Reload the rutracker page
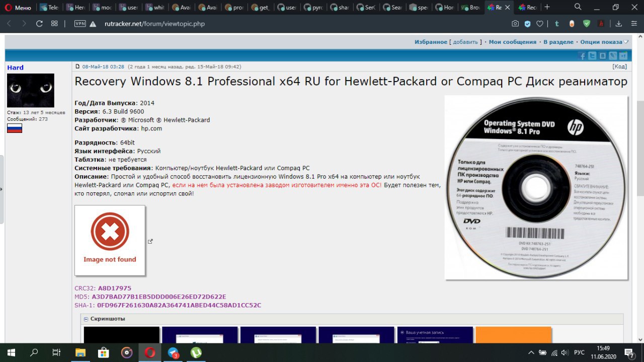This screenshot has width=644, height=362. 39,24
